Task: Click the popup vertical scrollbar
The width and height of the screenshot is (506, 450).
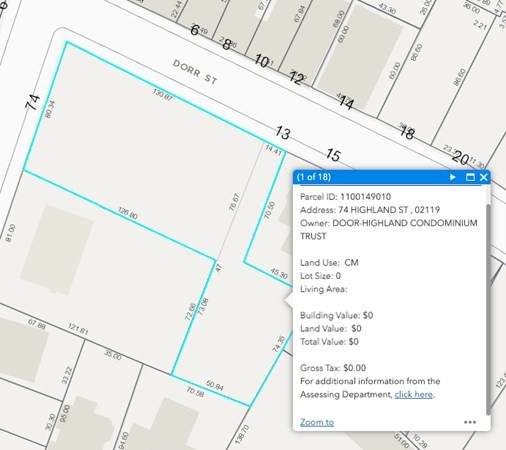Action: [488, 309]
